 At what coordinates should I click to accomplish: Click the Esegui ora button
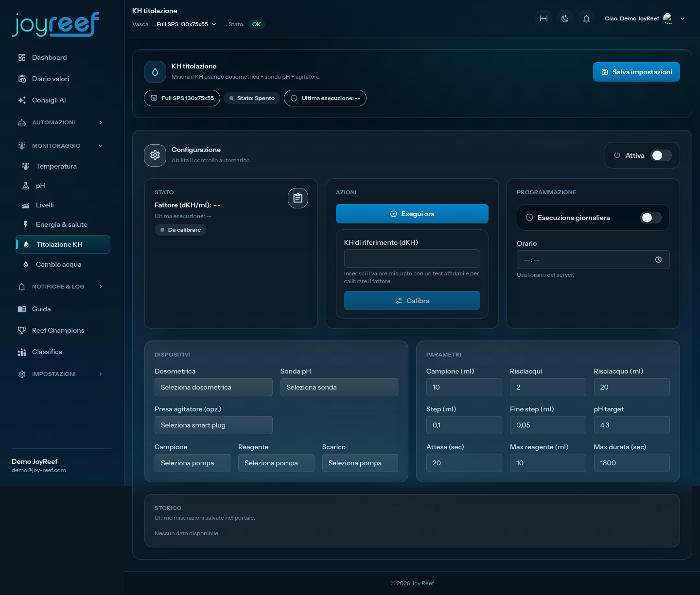pyautogui.click(x=412, y=214)
